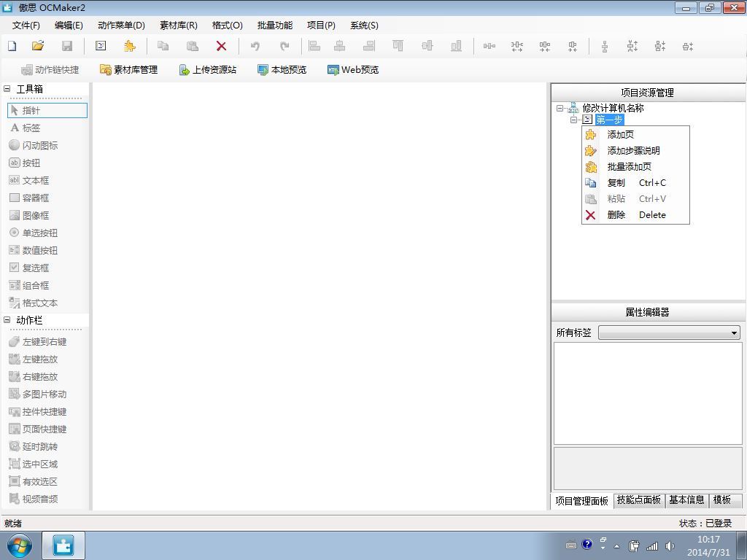Select the 按钮 button tool
Image resolution: width=747 pixels, height=560 pixels.
tap(47, 163)
